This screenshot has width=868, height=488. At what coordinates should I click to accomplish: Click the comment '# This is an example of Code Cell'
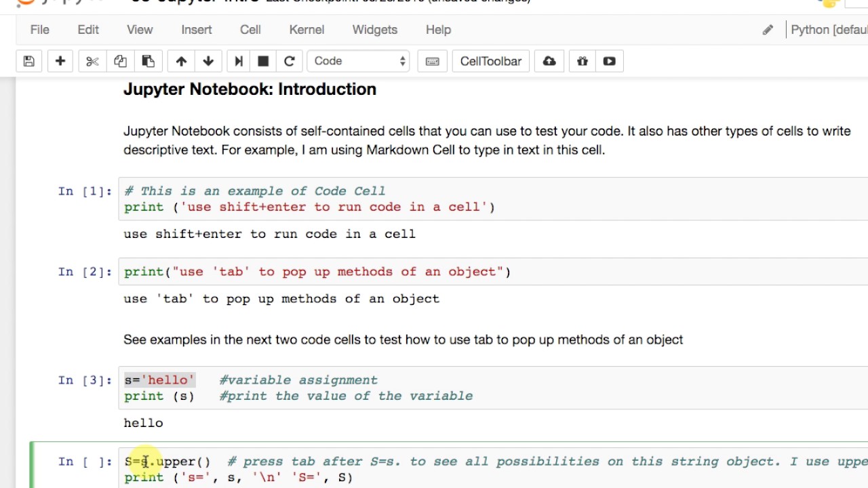coord(255,191)
